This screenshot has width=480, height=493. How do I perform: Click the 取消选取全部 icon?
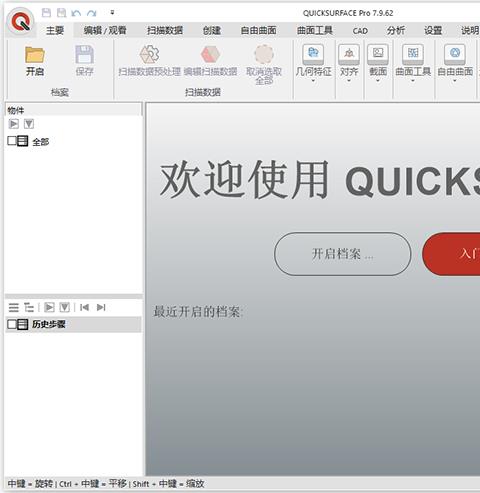pos(264,54)
